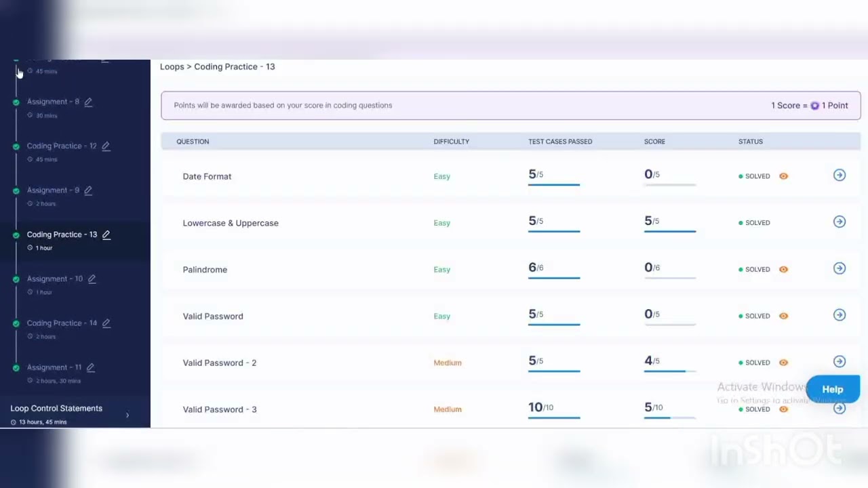This screenshot has height=488, width=868.
Task: Click the purple point coin icon
Action: [814, 106]
